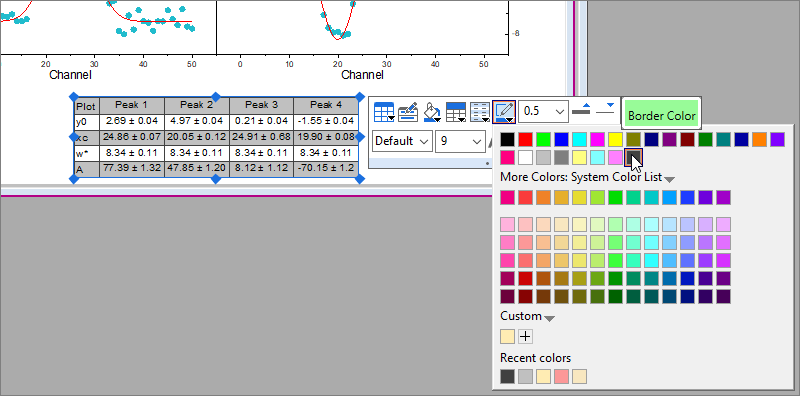Grab the table's top-middle selection handle

216,96
